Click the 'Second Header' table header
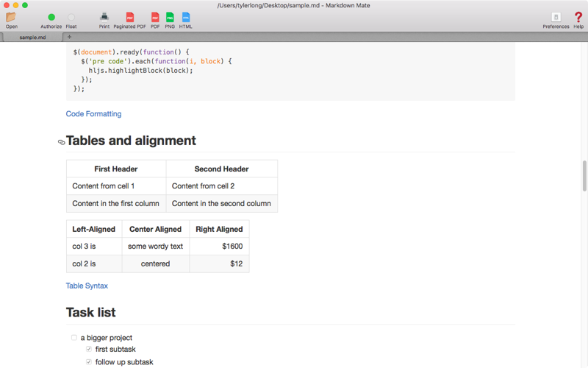Screen dimensions: 588x368 coord(222,169)
